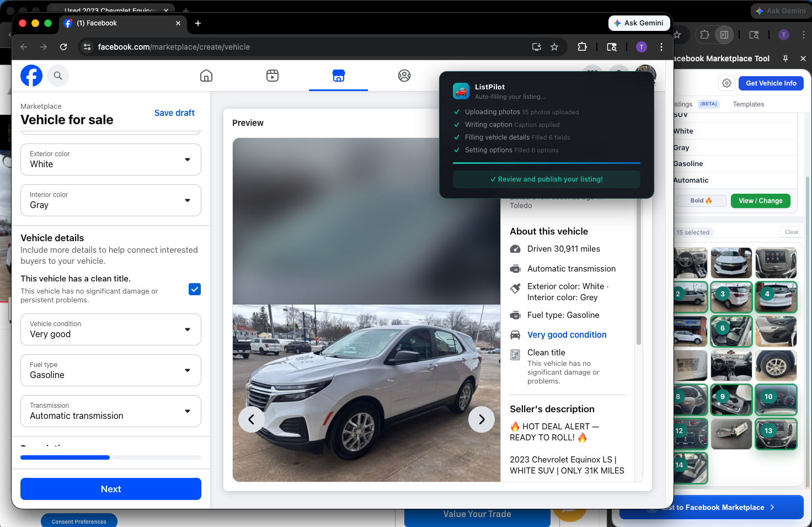The image size is (812, 527).
Task: Deselect photo thumbnail numbered 3
Action: pyautogui.click(x=731, y=297)
